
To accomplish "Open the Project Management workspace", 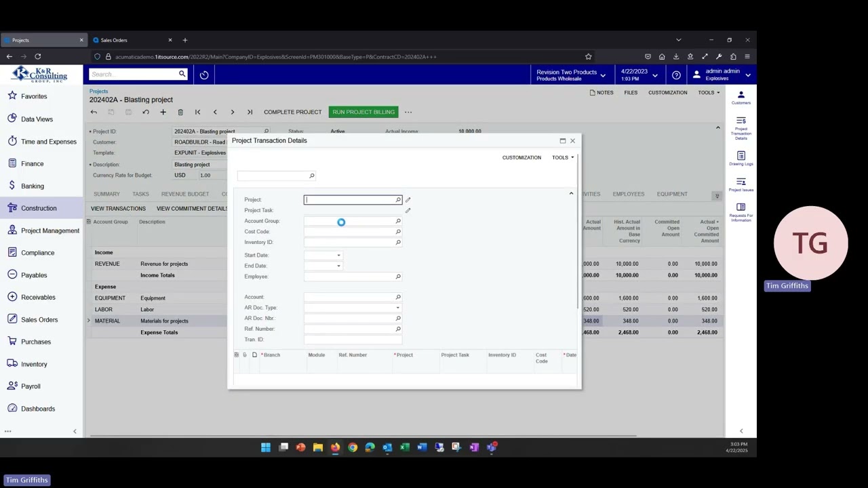I will [50, 230].
